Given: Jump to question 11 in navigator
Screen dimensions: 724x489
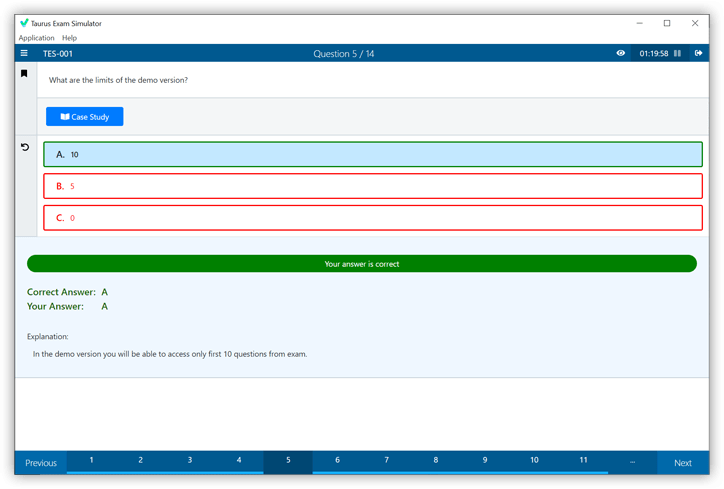Looking at the screenshot, I should pos(583,462).
